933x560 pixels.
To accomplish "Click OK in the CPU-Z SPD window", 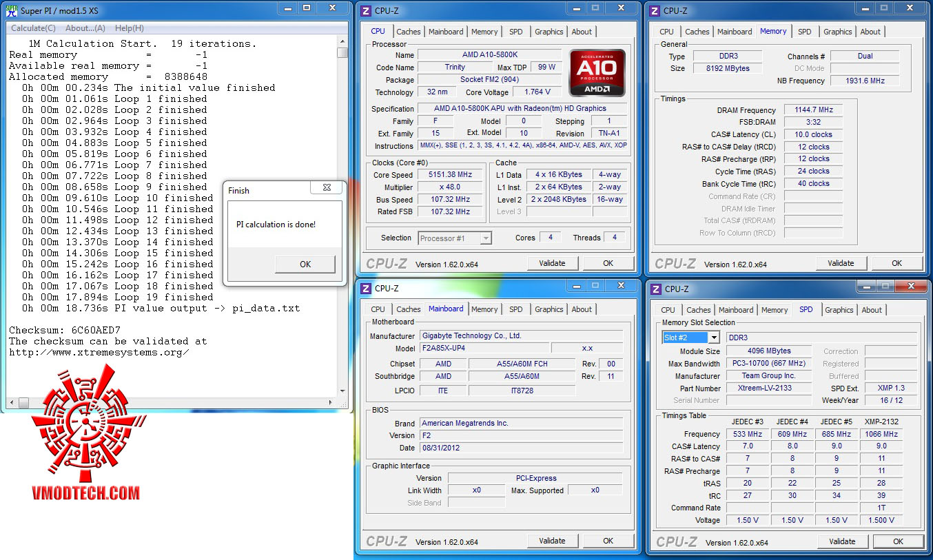I will [x=898, y=541].
